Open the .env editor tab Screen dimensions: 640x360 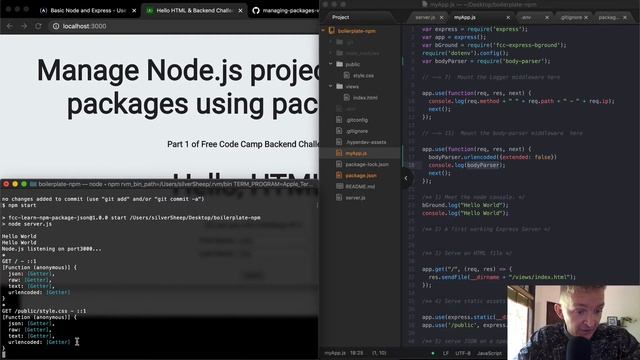tap(527, 18)
